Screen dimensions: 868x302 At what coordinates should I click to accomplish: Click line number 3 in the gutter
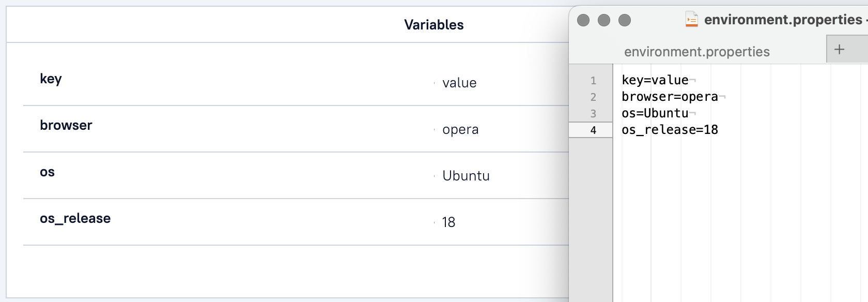[593, 113]
